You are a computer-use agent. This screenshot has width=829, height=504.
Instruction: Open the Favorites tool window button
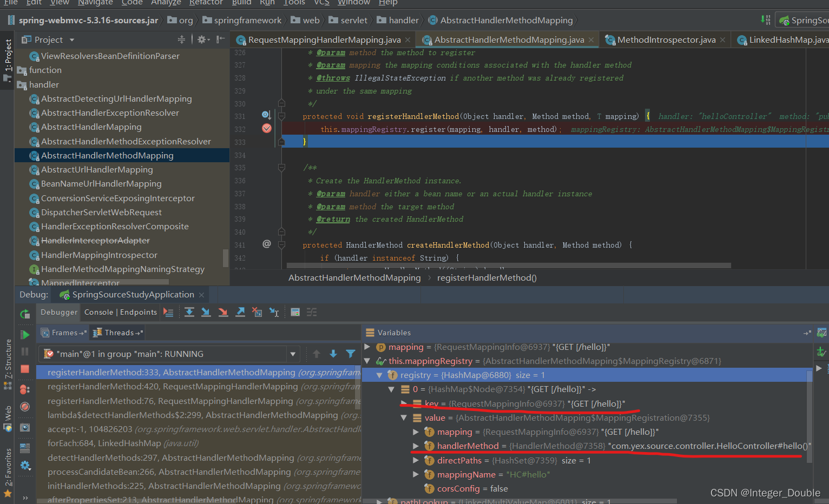click(x=8, y=472)
